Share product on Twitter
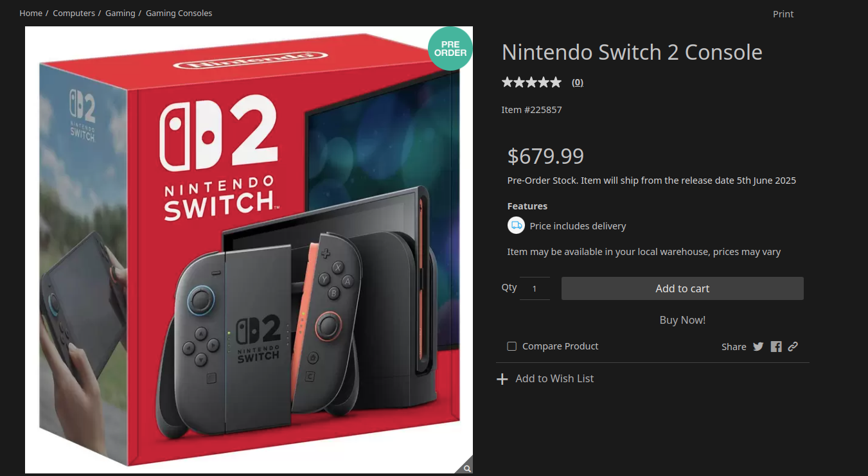The height and width of the screenshot is (476, 868). tap(758, 346)
